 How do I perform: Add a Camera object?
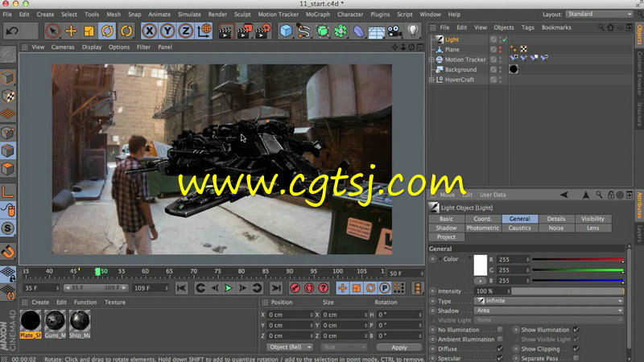(x=394, y=31)
